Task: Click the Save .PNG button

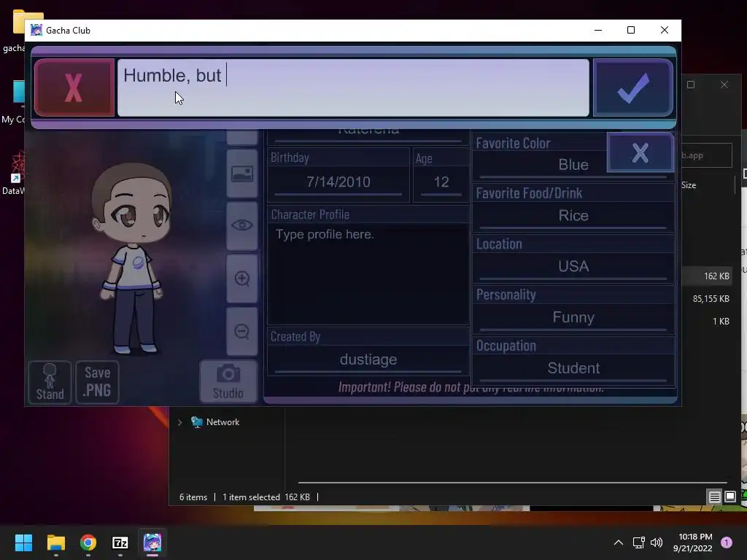Action: click(97, 382)
